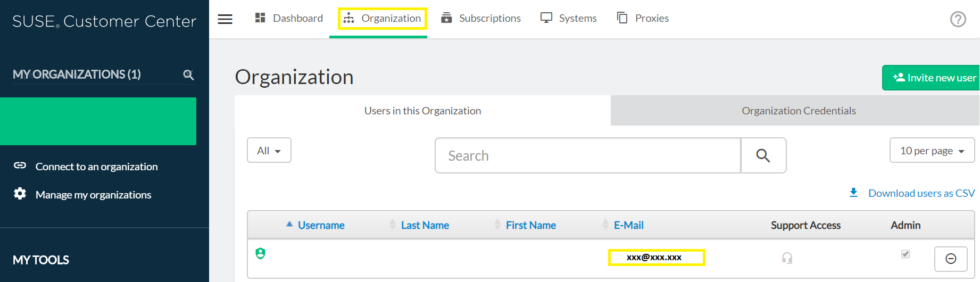The height and width of the screenshot is (282, 980).
Task: Open the help question mark icon
Action: coord(958,19)
